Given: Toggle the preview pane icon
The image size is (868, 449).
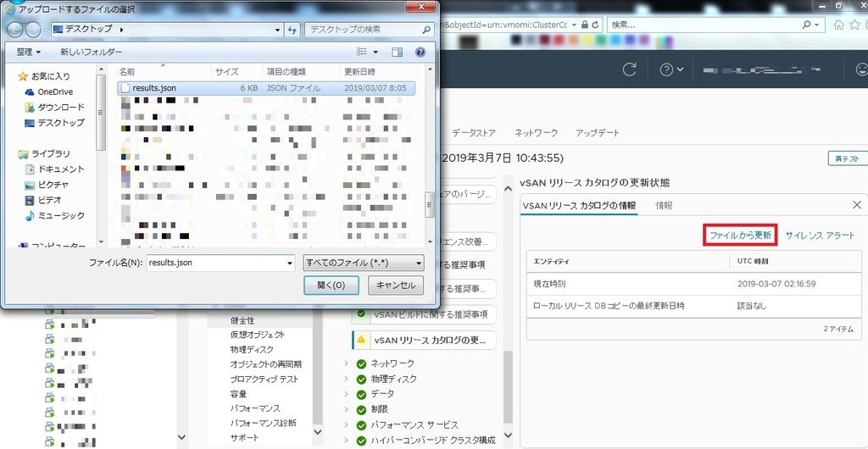Looking at the screenshot, I should [397, 52].
